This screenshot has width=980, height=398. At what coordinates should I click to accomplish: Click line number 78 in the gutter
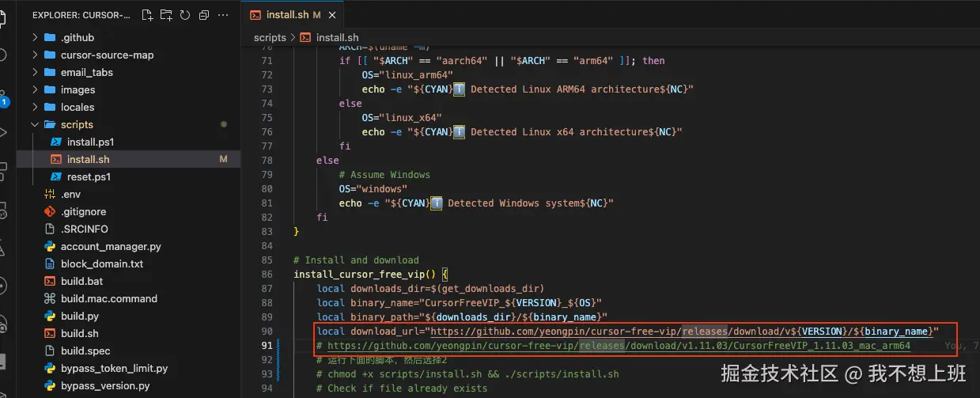[267, 161]
